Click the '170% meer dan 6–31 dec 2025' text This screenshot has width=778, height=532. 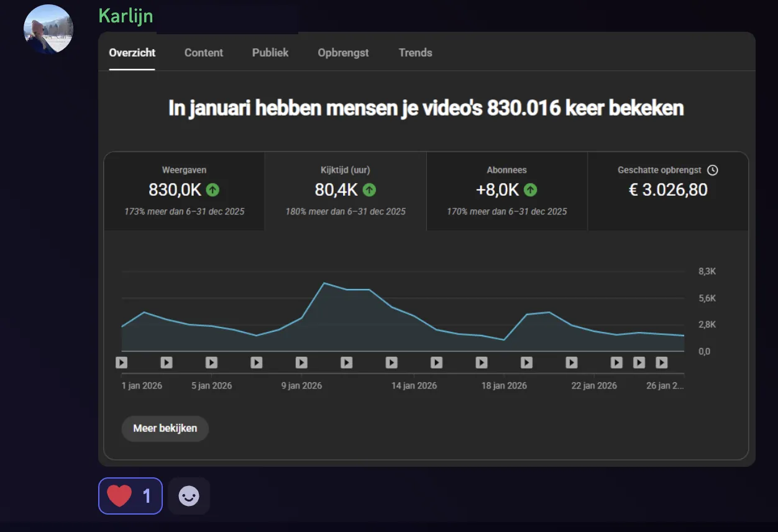(507, 211)
